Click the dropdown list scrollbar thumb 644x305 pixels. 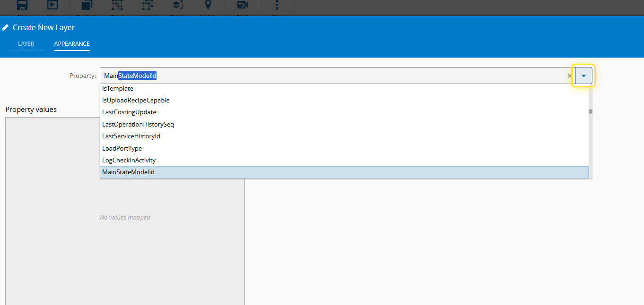point(590,112)
